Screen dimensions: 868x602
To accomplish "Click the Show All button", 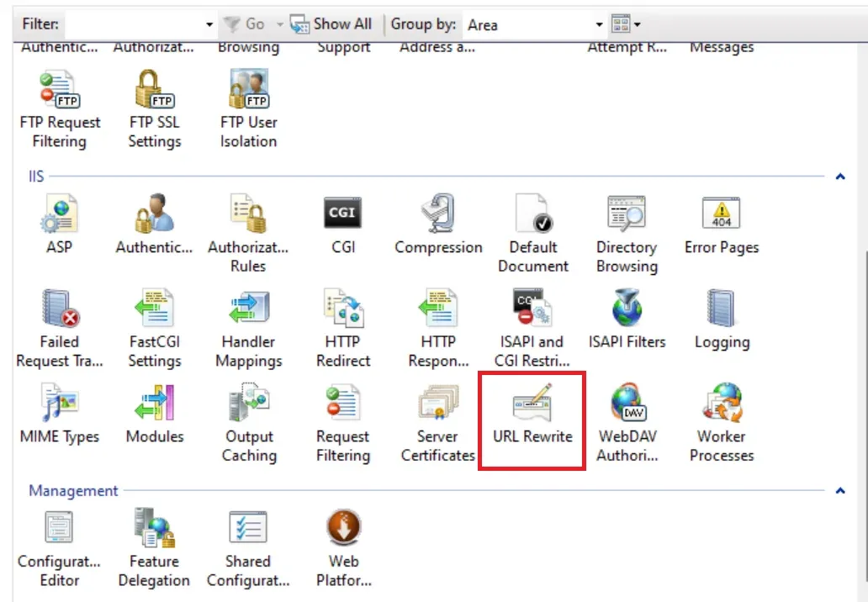I will click(331, 24).
